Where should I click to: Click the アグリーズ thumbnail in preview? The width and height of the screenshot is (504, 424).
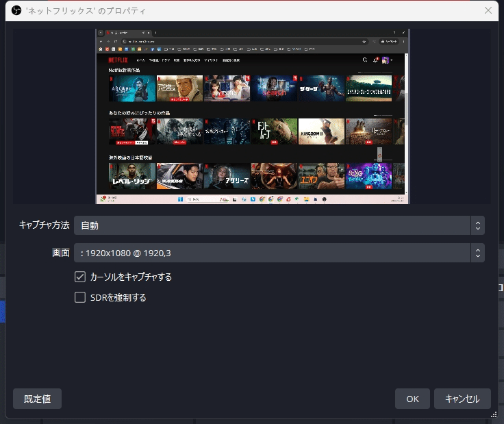(x=227, y=176)
